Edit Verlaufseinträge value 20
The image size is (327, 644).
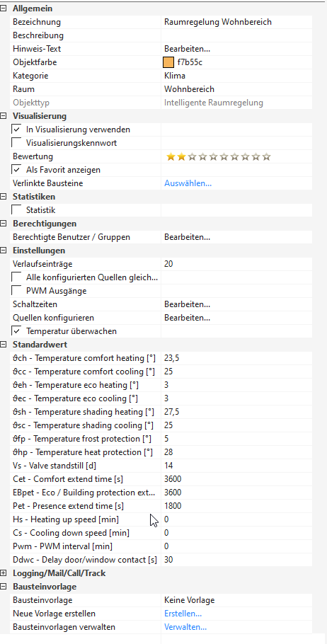click(x=236, y=264)
